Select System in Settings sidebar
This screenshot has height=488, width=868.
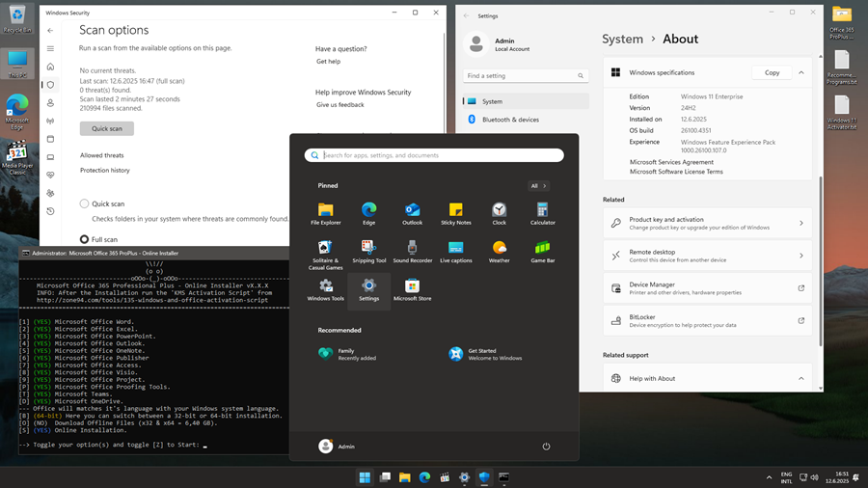[526, 101]
